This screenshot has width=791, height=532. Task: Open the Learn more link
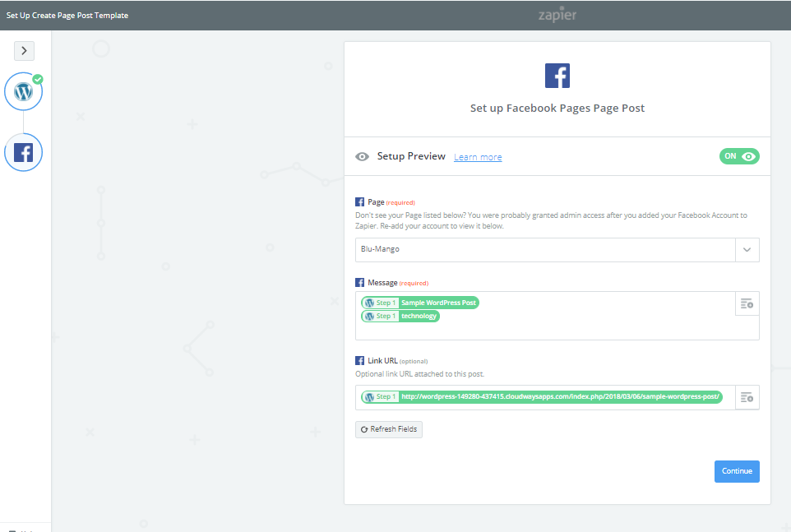click(x=477, y=156)
